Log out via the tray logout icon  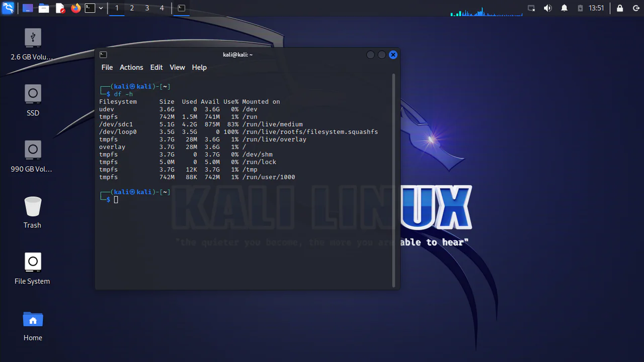[636, 8]
